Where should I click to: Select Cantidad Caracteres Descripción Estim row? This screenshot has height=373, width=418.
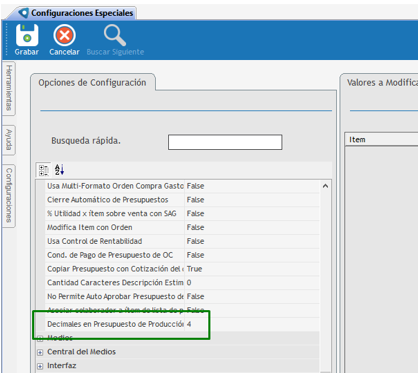point(182,283)
